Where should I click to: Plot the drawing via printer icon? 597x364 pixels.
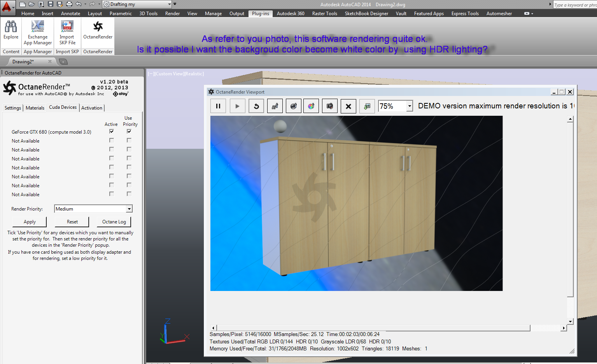pyautogui.click(x=69, y=4)
